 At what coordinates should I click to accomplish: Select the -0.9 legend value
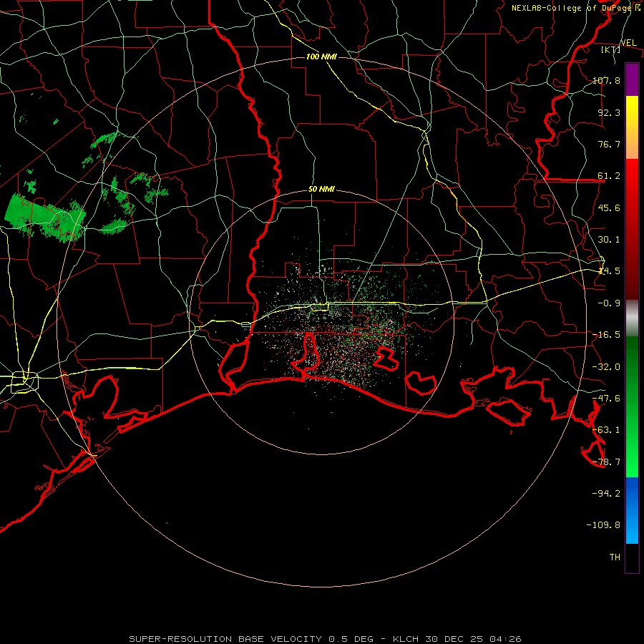pyautogui.click(x=609, y=303)
